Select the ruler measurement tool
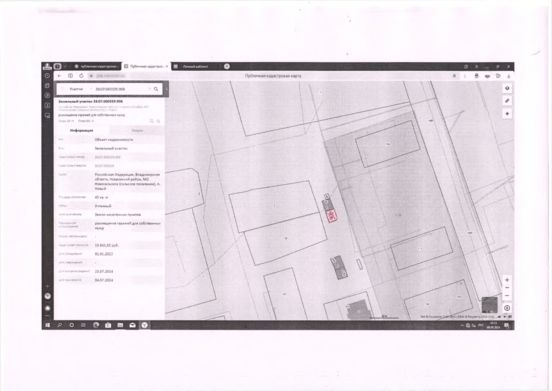The image size is (552, 391). tap(507, 101)
